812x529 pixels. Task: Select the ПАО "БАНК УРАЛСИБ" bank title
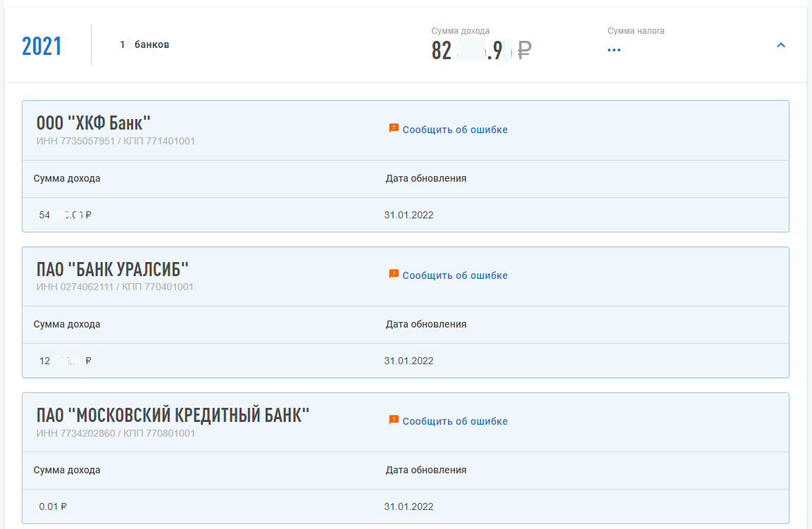coord(113,269)
